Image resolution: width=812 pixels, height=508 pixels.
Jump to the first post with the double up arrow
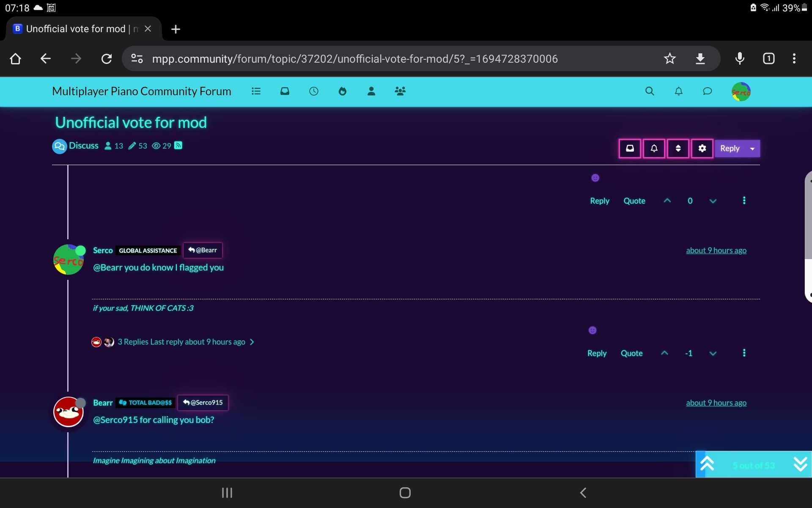(707, 464)
